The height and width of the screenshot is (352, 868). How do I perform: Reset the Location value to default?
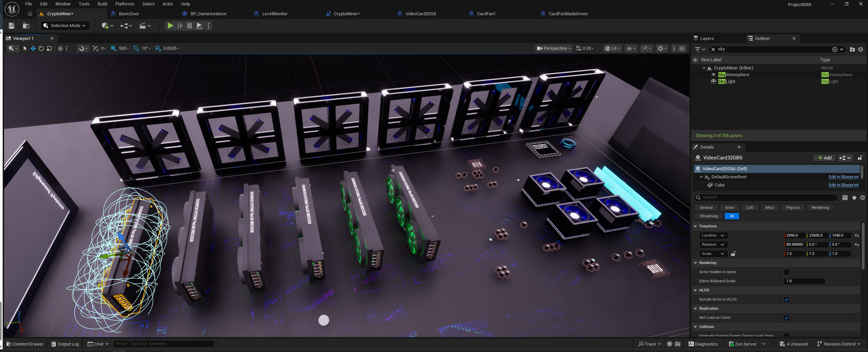pyautogui.click(x=857, y=236)
